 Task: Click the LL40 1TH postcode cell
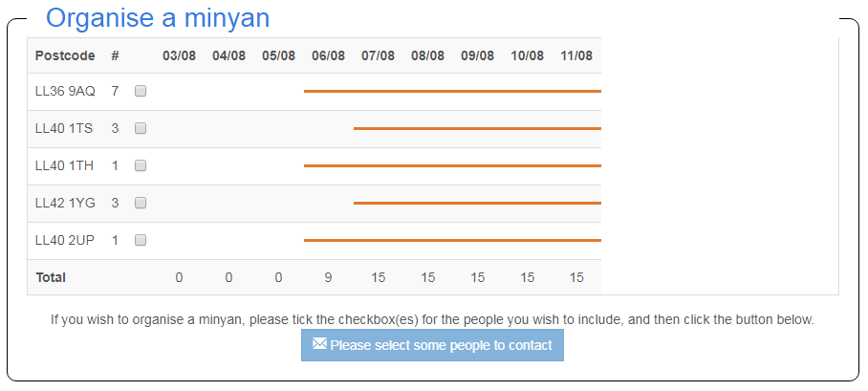point(64,165)
